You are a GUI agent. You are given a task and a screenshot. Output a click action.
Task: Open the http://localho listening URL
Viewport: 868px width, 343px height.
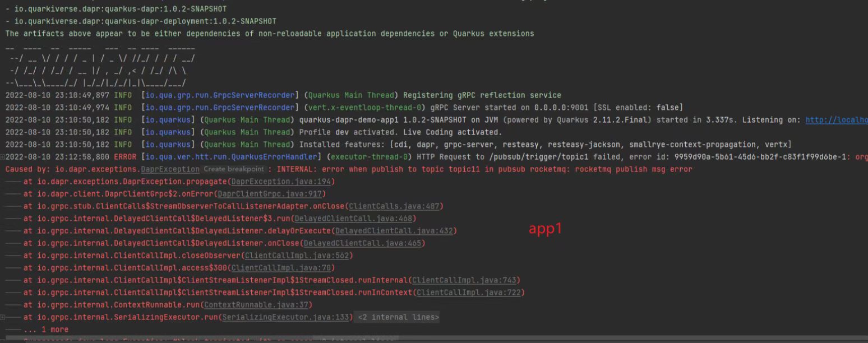pyautogui.click(x=837, y=120)
